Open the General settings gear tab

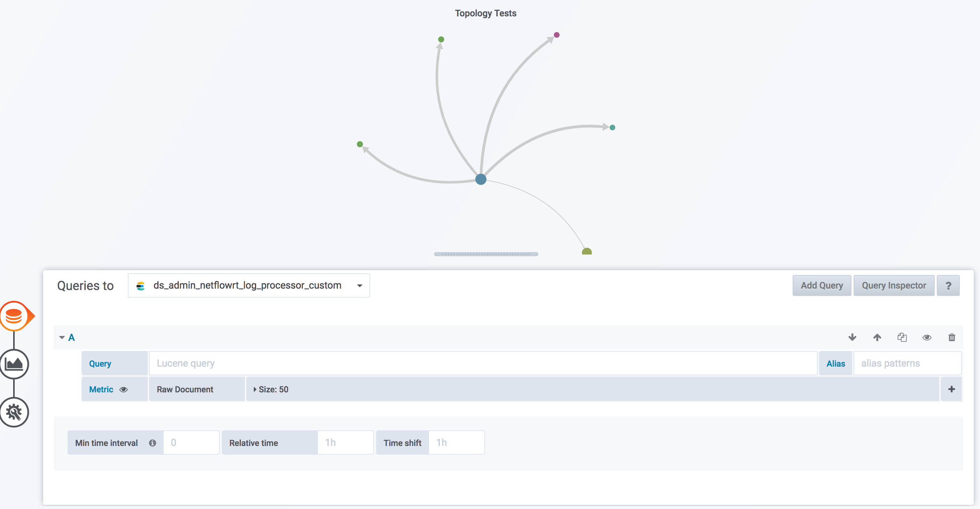(14, 412)
